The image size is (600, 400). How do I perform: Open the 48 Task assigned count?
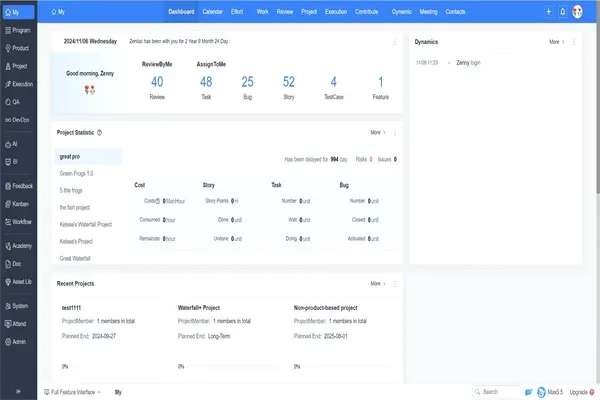[206, 85]
